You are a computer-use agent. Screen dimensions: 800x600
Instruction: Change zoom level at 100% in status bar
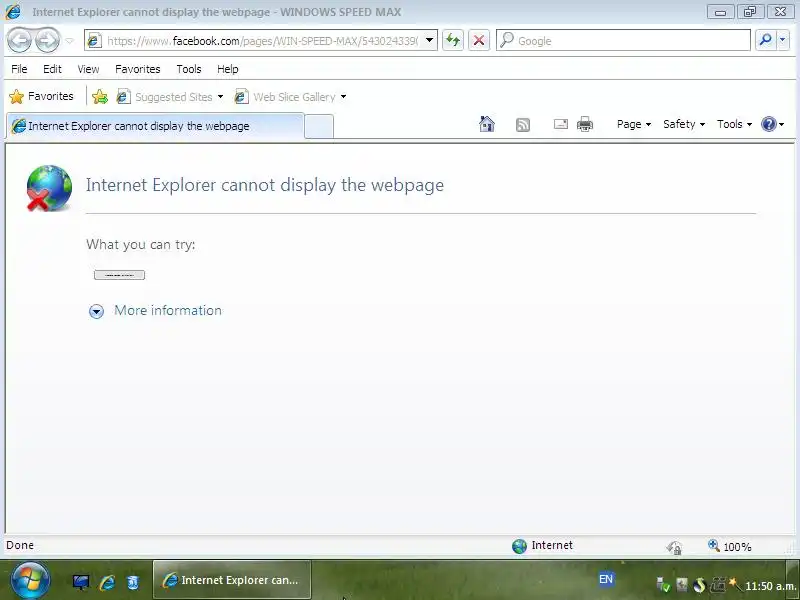pyautogui.click(x=730, y=546)
